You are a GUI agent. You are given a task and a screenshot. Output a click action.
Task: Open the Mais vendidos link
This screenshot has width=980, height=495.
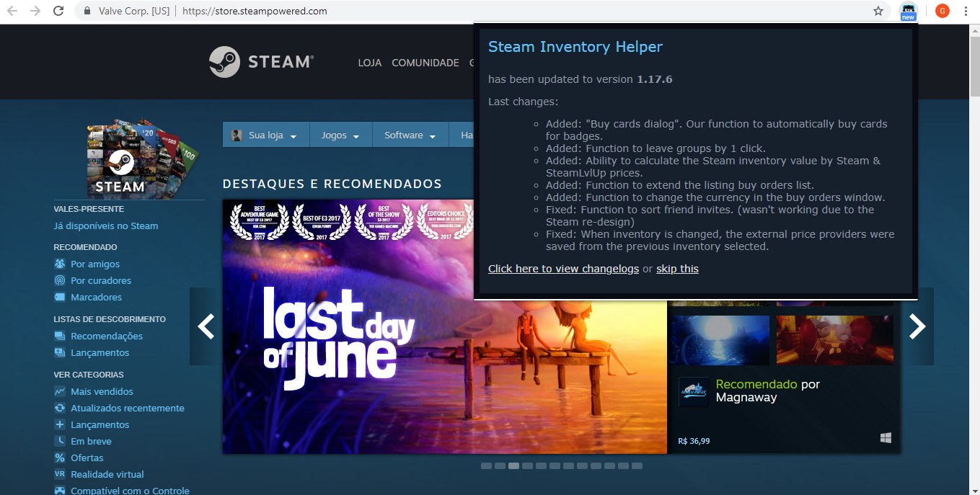click(102, 391)
